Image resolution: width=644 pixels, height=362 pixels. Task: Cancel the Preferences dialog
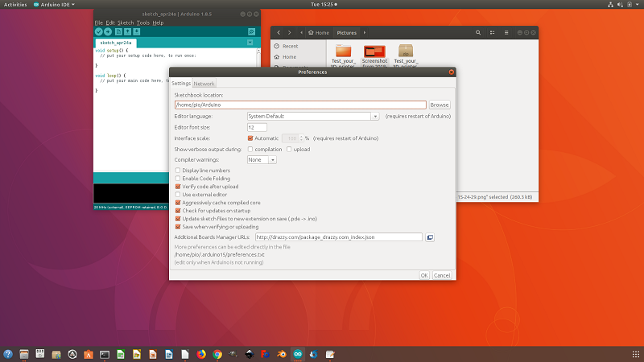(441, 275)
